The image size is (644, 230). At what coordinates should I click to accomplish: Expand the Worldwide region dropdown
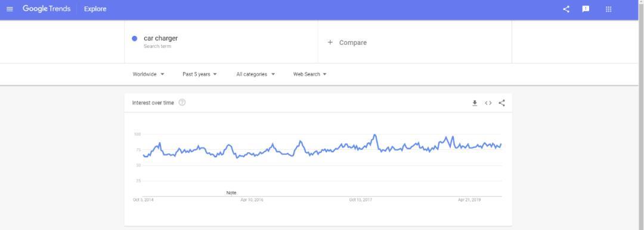pos(148,74)
